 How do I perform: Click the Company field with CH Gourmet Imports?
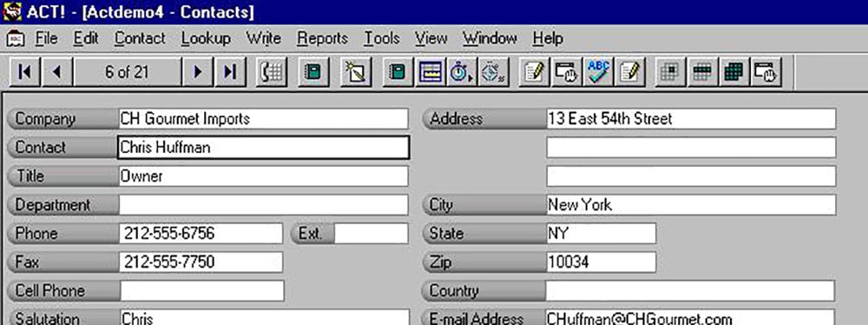pyautogui.click(x=264, y=119)
